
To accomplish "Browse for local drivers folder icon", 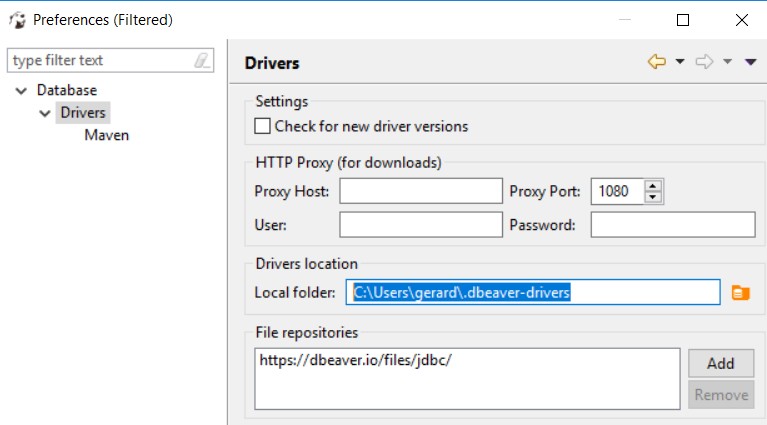I will pyautogui.click(x=740, y=292).
